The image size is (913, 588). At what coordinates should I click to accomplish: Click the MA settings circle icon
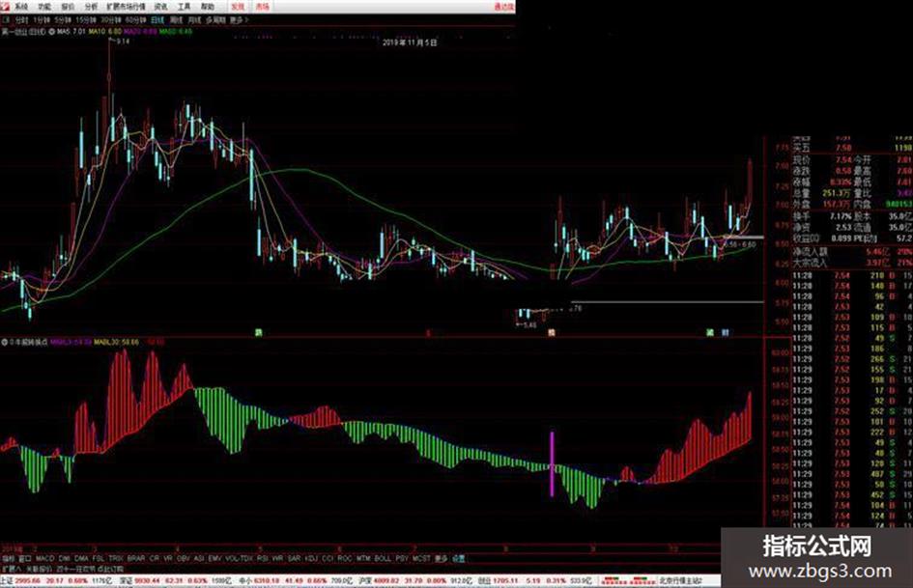pos(52,32)
